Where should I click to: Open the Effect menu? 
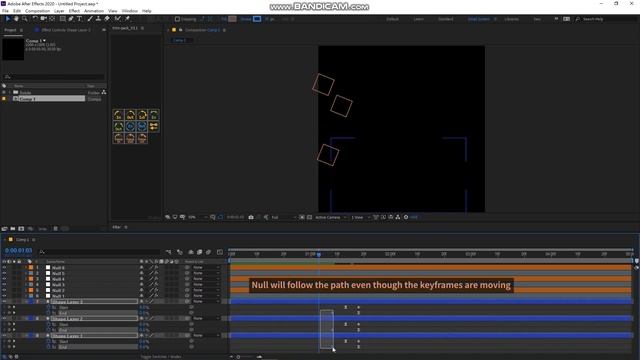74,11
